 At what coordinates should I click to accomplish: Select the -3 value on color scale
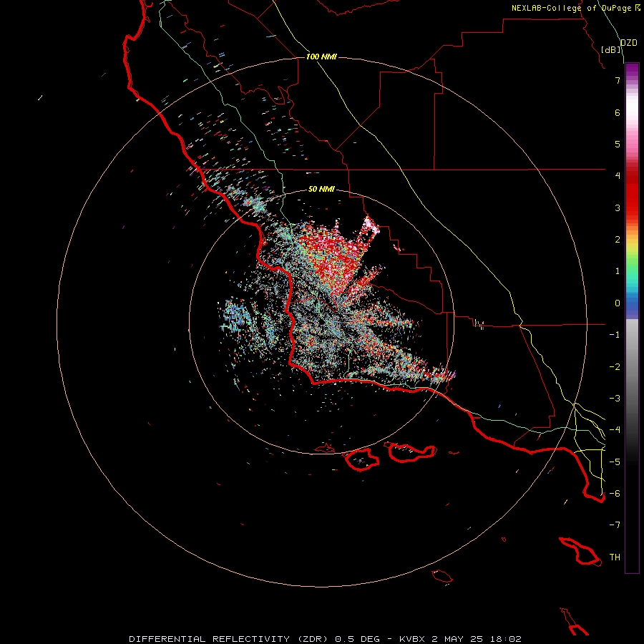tap(615, 399)
